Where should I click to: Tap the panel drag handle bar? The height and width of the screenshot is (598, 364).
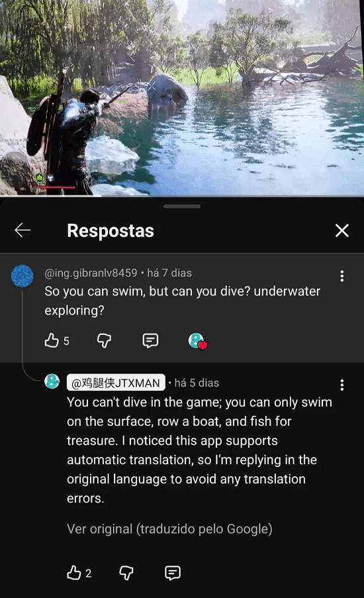[182, 207]
